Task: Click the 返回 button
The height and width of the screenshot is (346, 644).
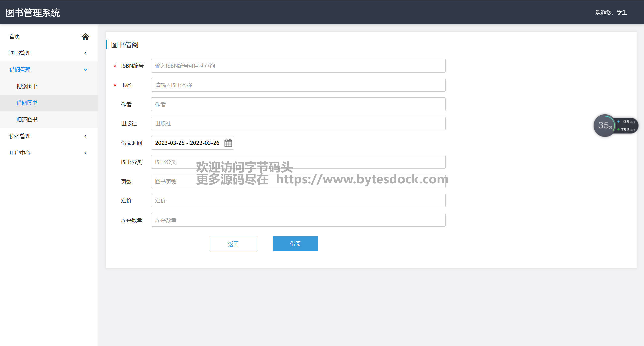Action: coord(233,244)
